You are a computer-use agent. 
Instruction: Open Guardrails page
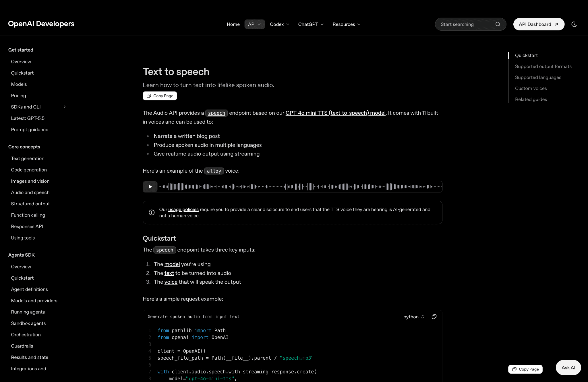tap(22, 346)
